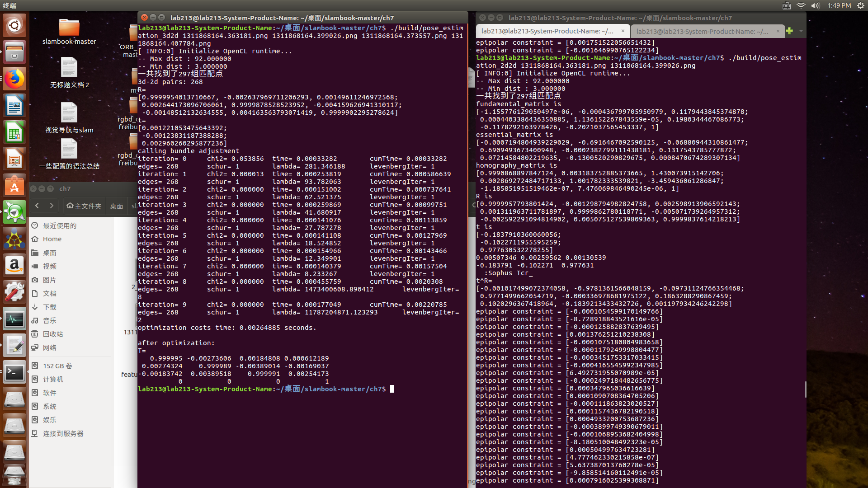Open LibreOffice Impress from the dock
Viewport: 868px width, 488px height.
[14, 159]
